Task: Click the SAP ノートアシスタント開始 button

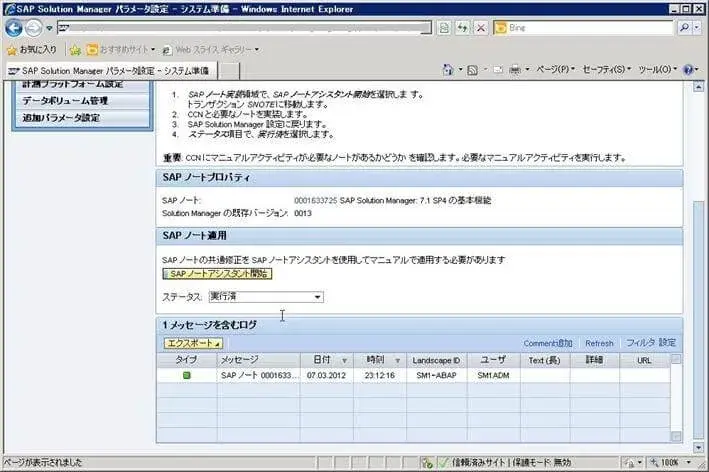Action: pyautogui.click(x=217, y=274)
